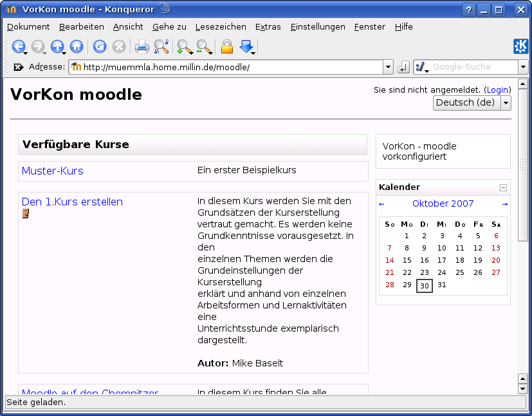Print the page with the printer icon
Screen dimensions: 532x416
click(142, 46)
